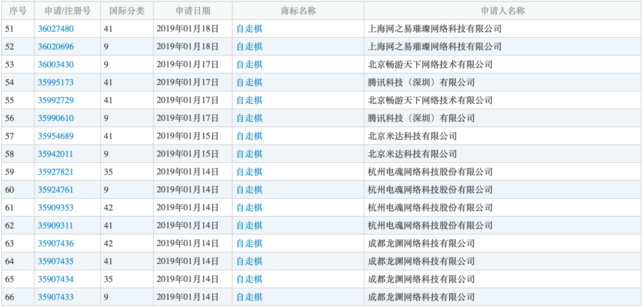This screenshot has width=644, height=308.
Task: Click the 申请人名称 column header
Action: (x=503, y=11)
